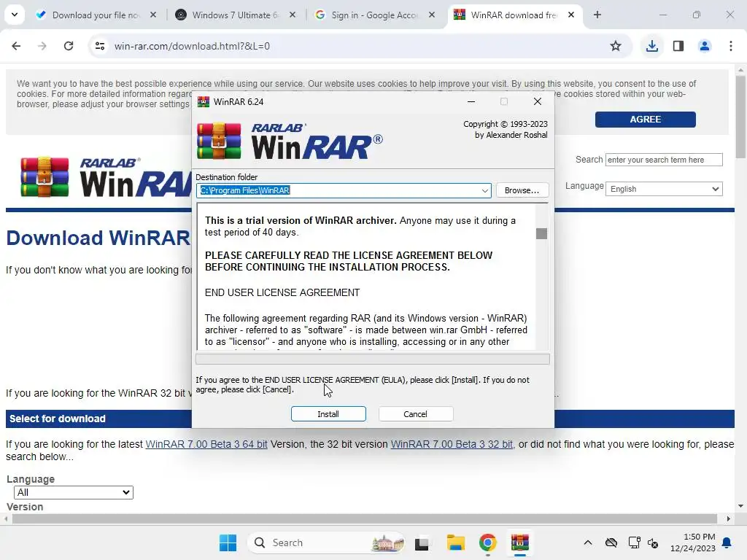The width and height of the screenshot is (747, 560).
Task: Click the page horizontal scrollbar
Action: click(x=365, y=519)
